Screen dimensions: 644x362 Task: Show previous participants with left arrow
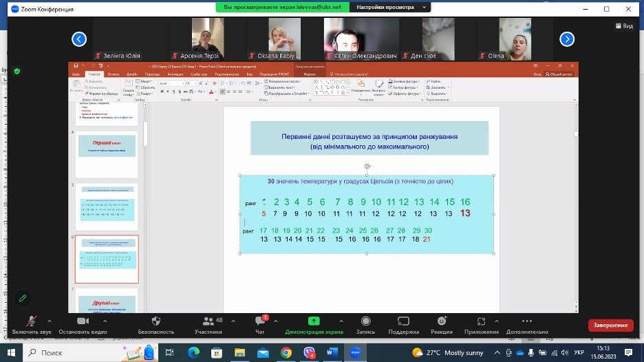(80, 39)
